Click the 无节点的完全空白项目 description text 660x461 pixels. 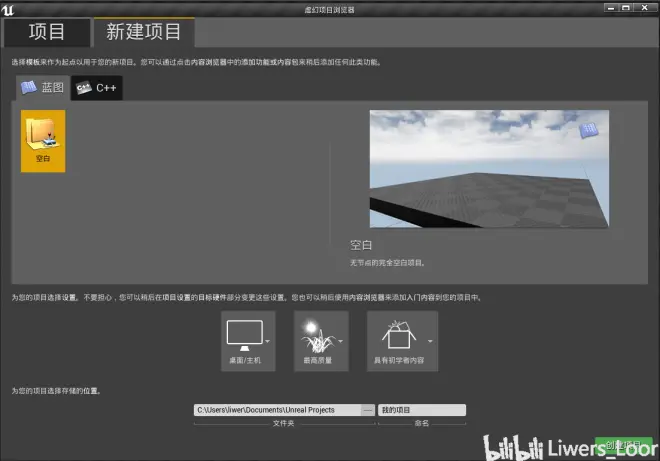(x=387, y=263)
